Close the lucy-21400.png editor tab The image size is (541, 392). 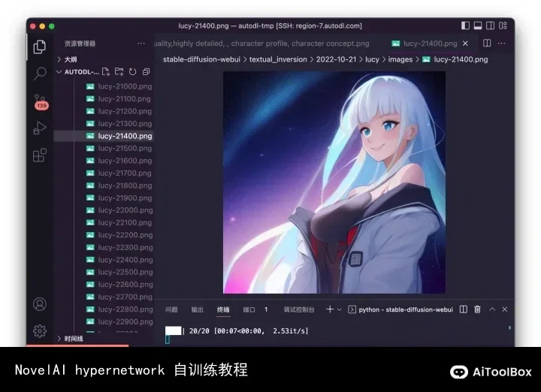point(465,44)
